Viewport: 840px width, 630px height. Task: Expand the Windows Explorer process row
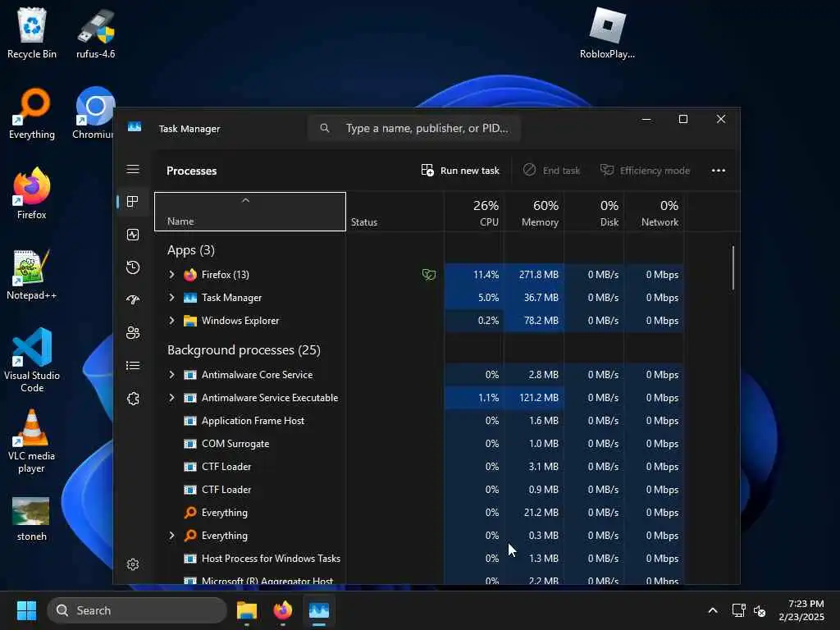[171, 321]
